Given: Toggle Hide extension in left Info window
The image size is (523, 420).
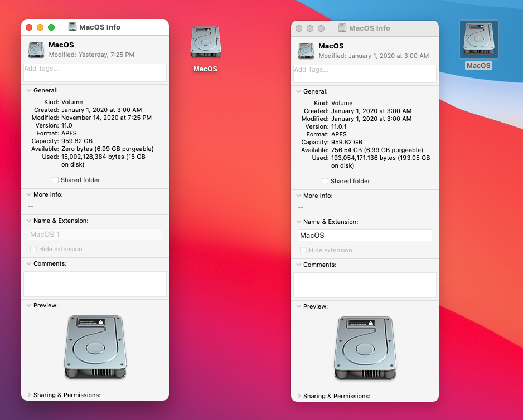Looking at the screenshot, I should coord(33,249).
